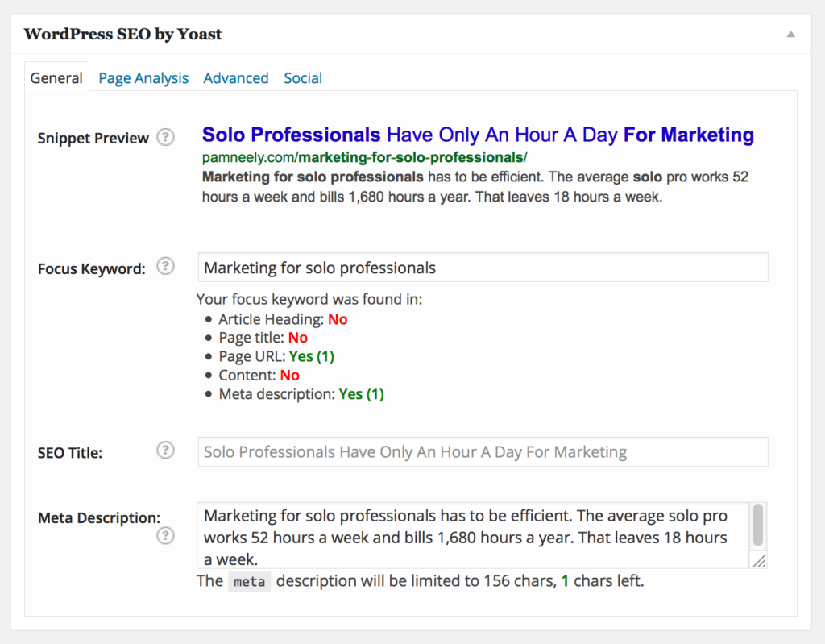This screenshot has width=825, height=644.
Task: Click the "meta" code tag below textarea
Action: 250,581
